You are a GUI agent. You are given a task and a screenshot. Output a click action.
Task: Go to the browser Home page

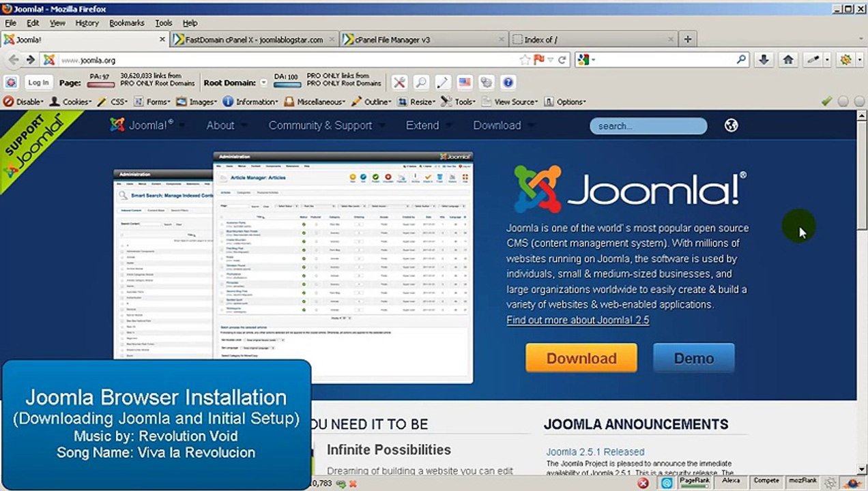[x=788, y=60]
